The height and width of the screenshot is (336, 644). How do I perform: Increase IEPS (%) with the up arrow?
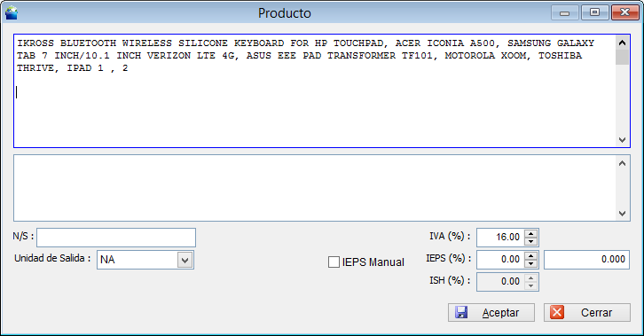[x=531, y=255]
